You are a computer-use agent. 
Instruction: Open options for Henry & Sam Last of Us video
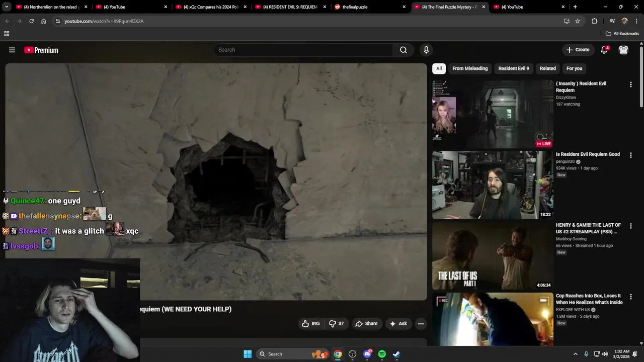pyautogui.click(x=630, y=226)
